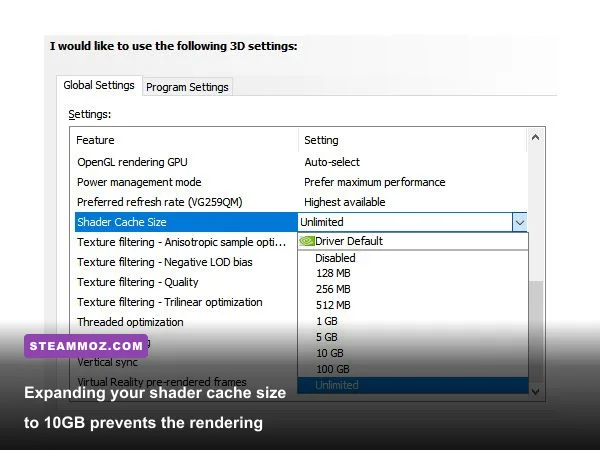Image resolution: width=600 pixels, height=450 pixels.
Task: Select the Threaded optimization row
Action: tap(186, 322)
